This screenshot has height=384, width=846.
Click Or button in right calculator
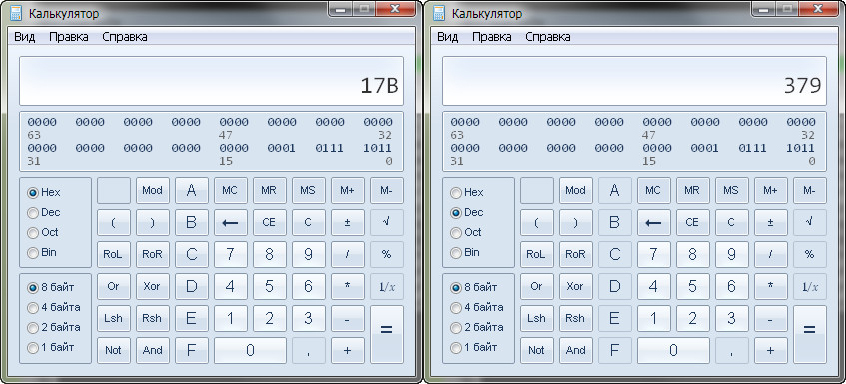point(536,286)
